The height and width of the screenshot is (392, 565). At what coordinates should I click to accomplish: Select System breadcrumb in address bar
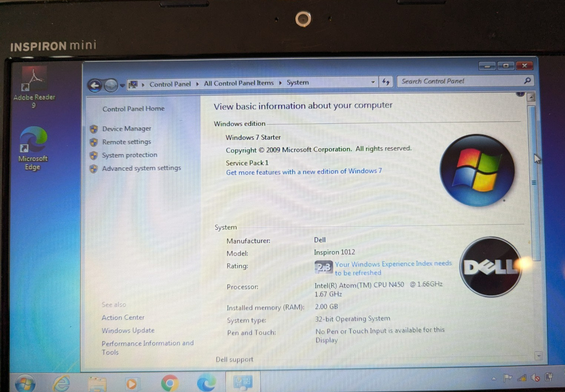297,82
